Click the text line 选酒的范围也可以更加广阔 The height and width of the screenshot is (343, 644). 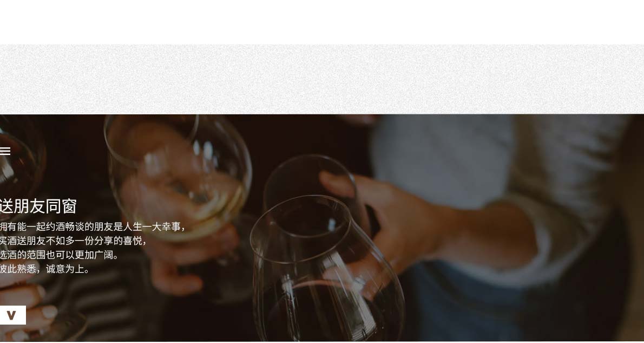[x=59, y=255]
